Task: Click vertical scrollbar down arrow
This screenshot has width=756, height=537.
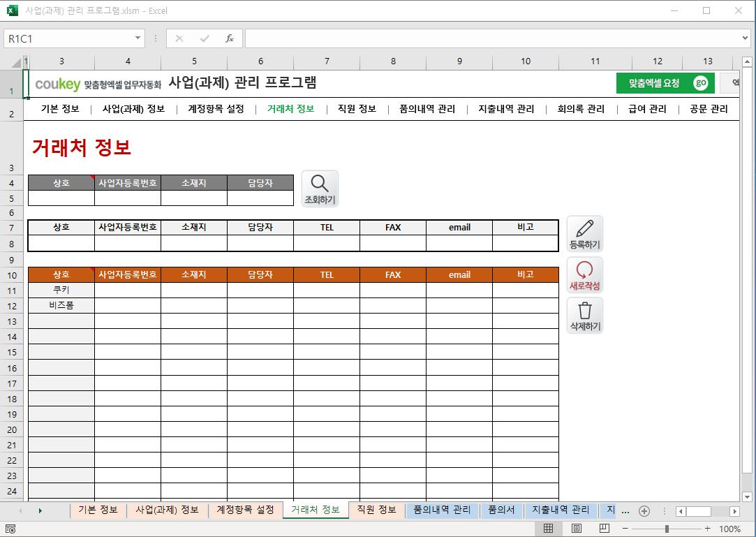Action: point(748,496)
